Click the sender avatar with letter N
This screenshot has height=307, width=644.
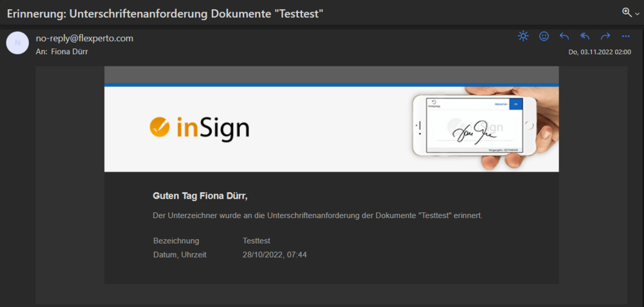pos(17,43)
